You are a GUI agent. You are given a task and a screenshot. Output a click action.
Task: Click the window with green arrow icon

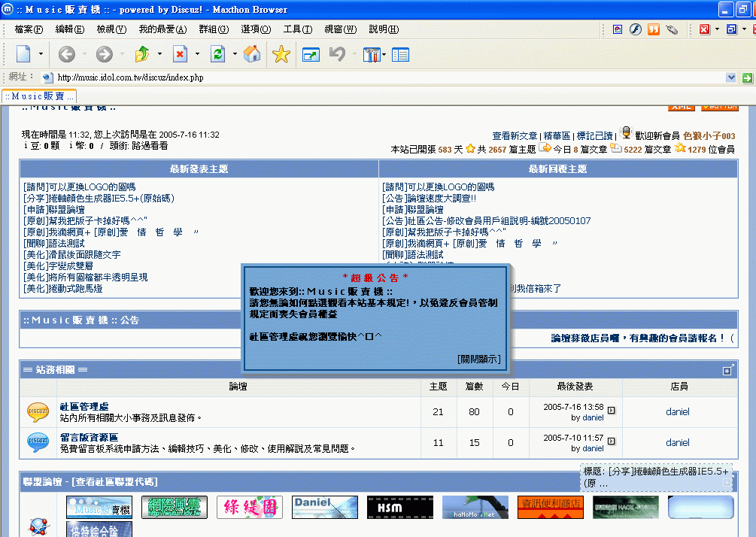point(311,54)
